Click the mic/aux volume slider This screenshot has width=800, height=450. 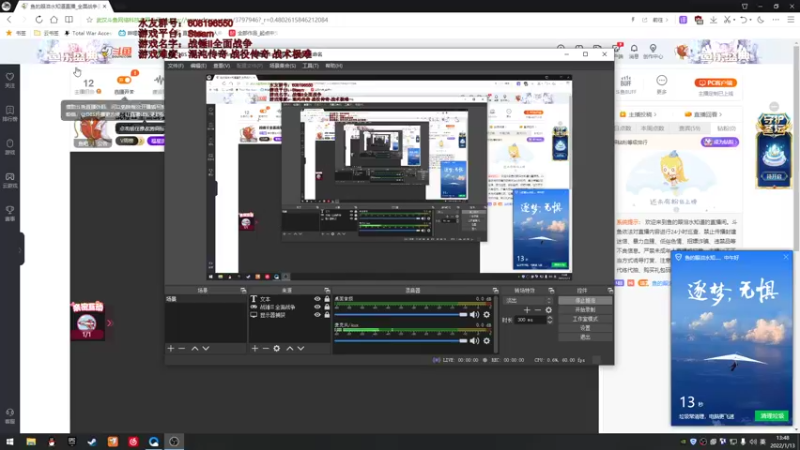401,340
